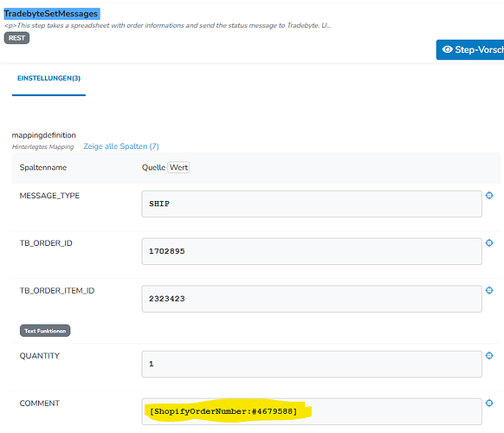Focus the TB_ORDER_ITEM_ID field with 2323423
The width and height of the screenshot is (504, 433).
pyautogui.click(x=312, y=299)
